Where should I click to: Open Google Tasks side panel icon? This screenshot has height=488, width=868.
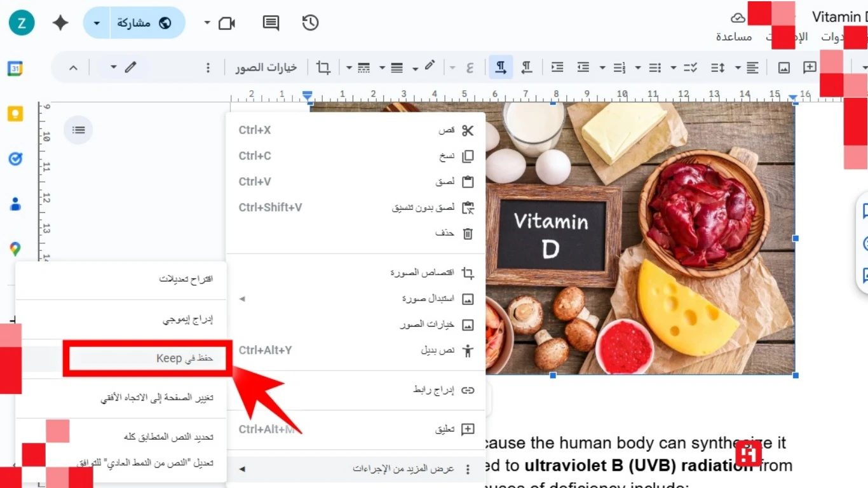(15, 159)
